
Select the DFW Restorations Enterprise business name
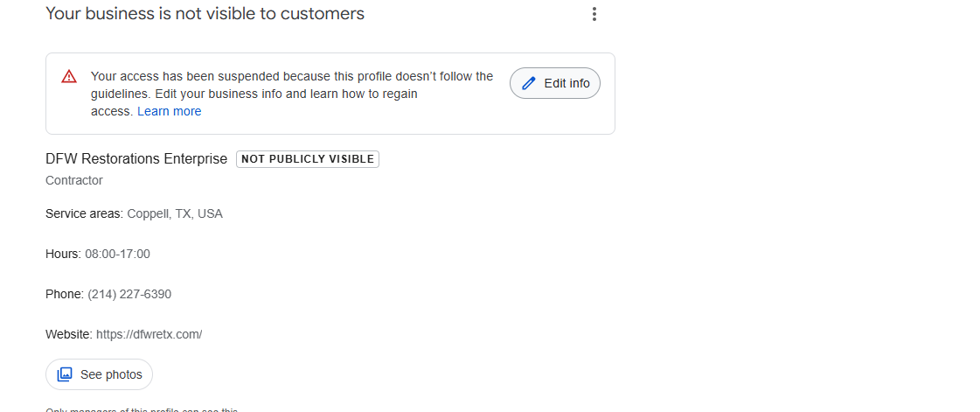(x=136, y=159)
